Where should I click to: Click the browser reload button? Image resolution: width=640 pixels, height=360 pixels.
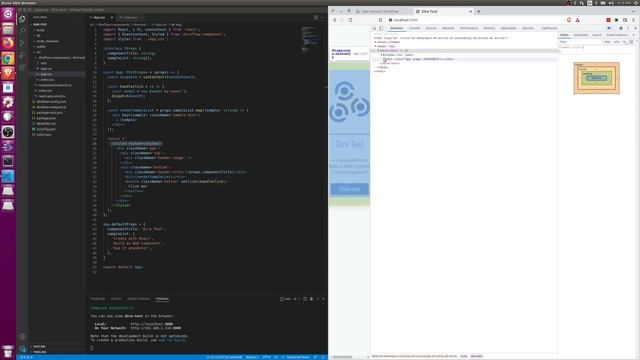[350, 20]
